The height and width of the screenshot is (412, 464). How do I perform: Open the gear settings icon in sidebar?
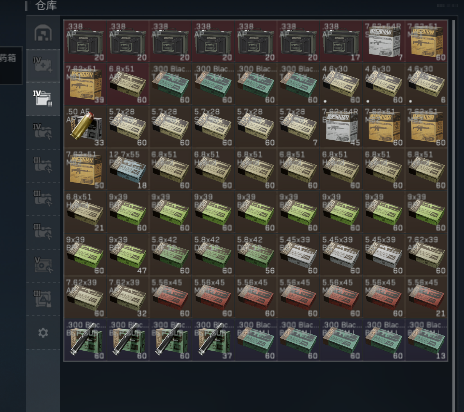point(43,332)
